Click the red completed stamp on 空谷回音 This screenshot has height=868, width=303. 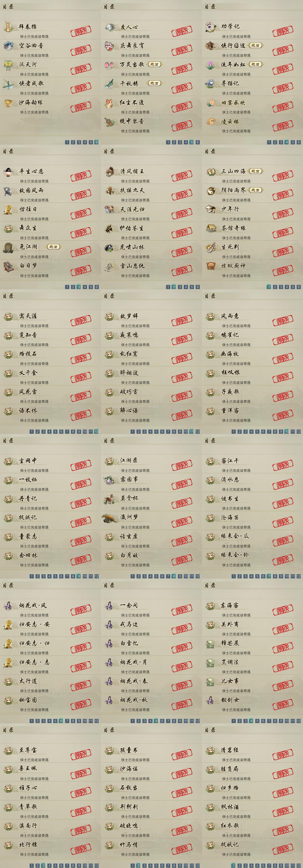(x=81, y=50)
